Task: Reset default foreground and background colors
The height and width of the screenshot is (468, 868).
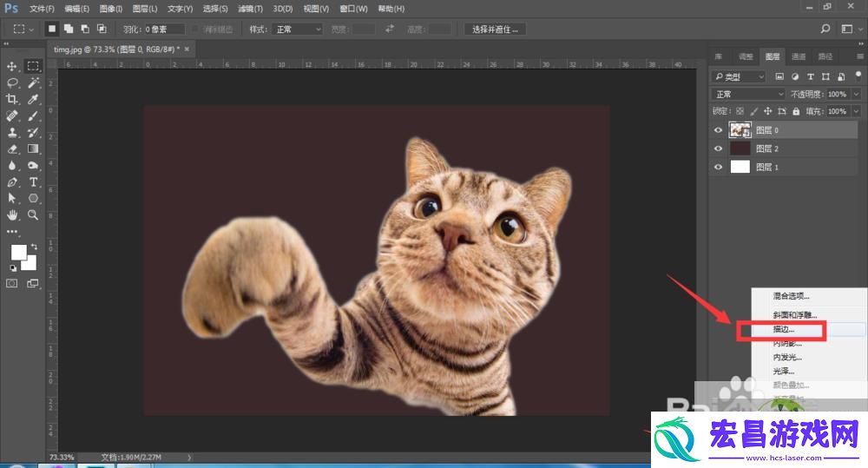Action: [x=13, y=268]
